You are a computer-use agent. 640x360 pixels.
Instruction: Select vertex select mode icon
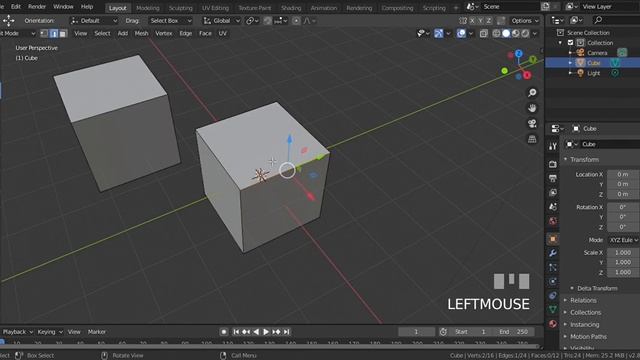[x=44, y=33]
